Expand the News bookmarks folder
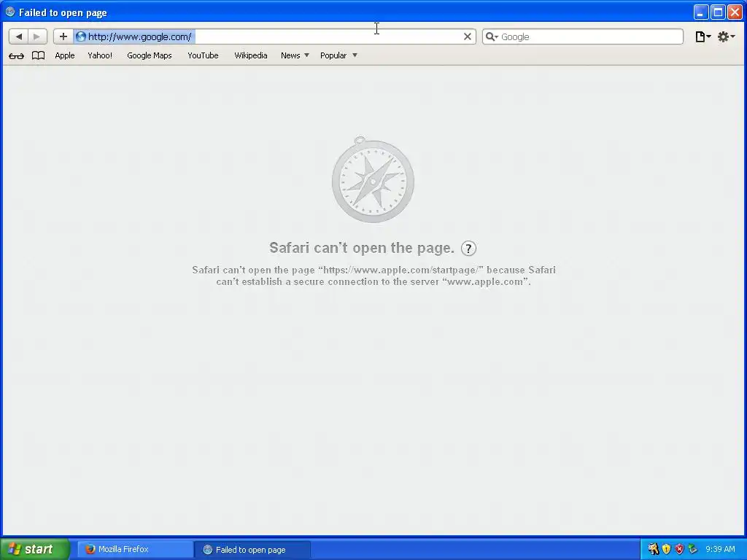 (x=295, y=55)
